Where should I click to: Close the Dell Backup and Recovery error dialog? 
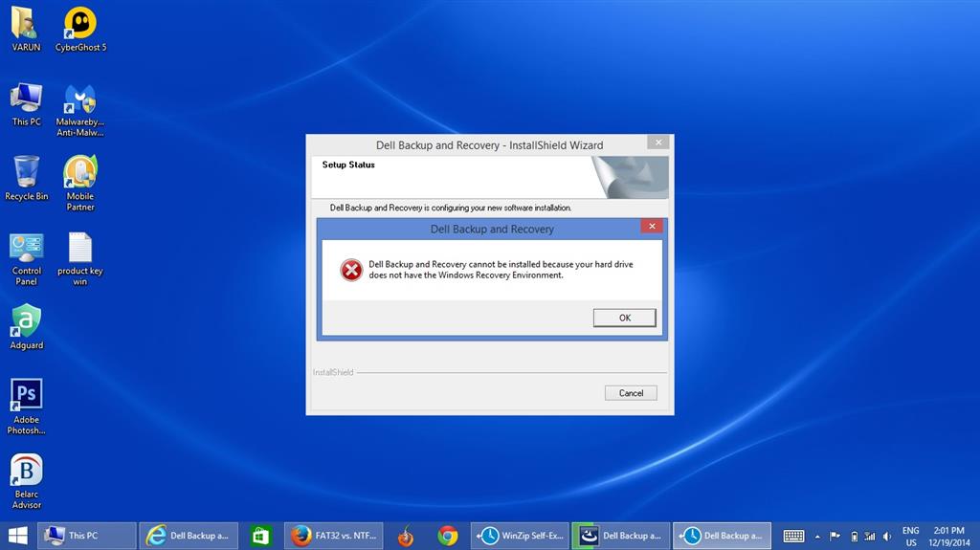click(x=651, y=227)
